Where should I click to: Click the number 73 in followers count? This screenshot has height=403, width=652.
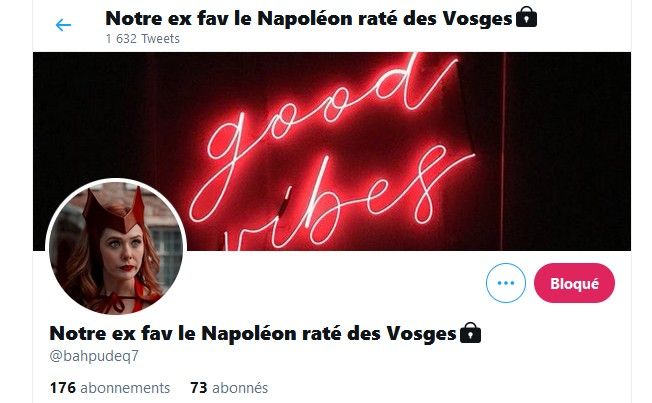point(199,388)
